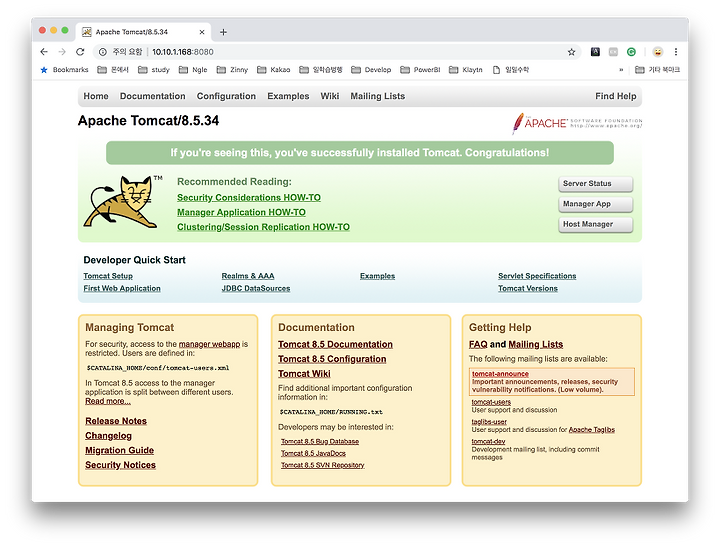Image resolution: width=720 pixels, height=547 pixels.
Task: Close the Apache Tomcat/8.5.34 tab
Action: pos(202,32)
